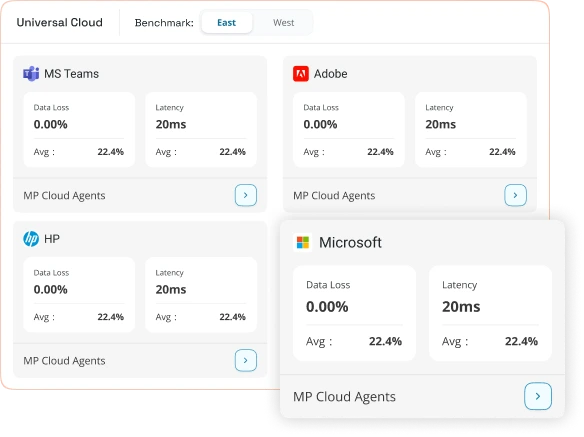Click MS Teams Data Loss 0.00% value
The height and width of the screenshot is (437, 584).
pos(51,124)
